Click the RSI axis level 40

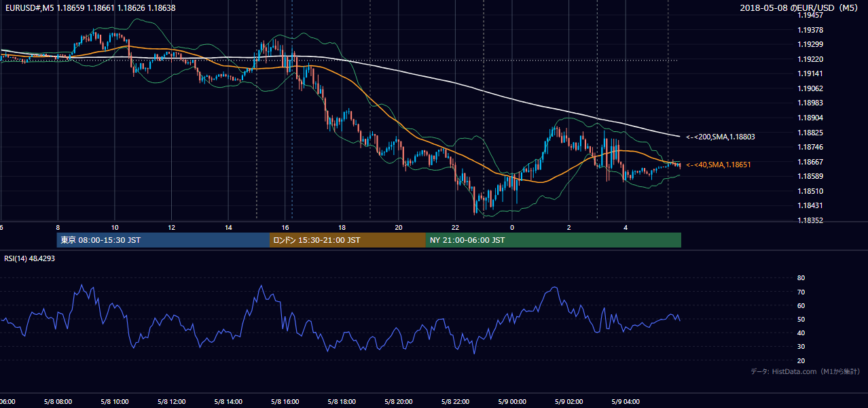801,333
